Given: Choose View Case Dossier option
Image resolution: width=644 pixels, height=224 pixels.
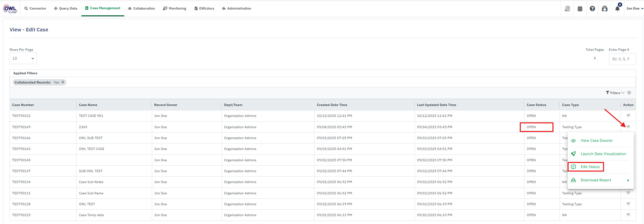Looking at the screenshot, I should tap(596, 140).
